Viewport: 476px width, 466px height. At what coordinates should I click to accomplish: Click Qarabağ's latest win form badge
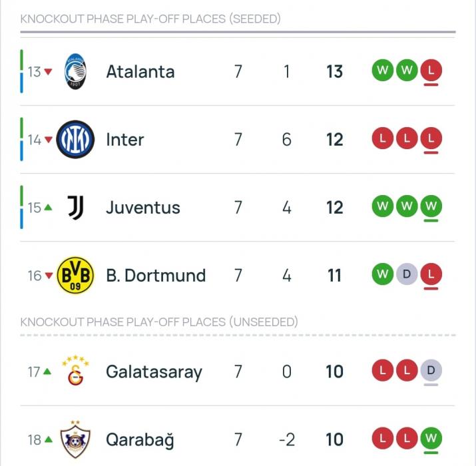(431, 437)
